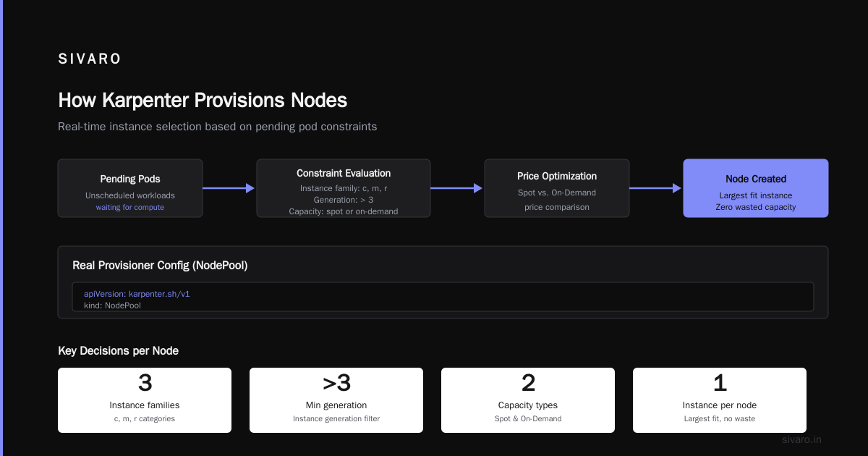Screen dimensions: 868x456
Task: Click Real Provisioner Config (NodePool) heading
Action: [160, 266]
